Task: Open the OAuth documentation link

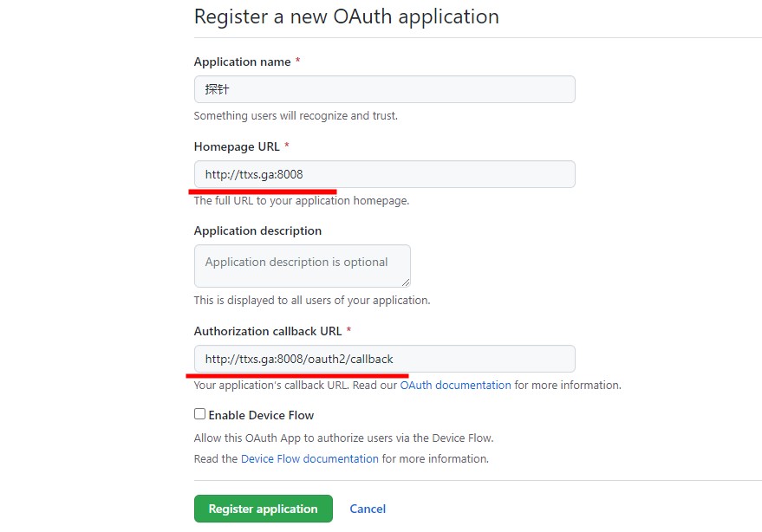Action: (455, 385)
